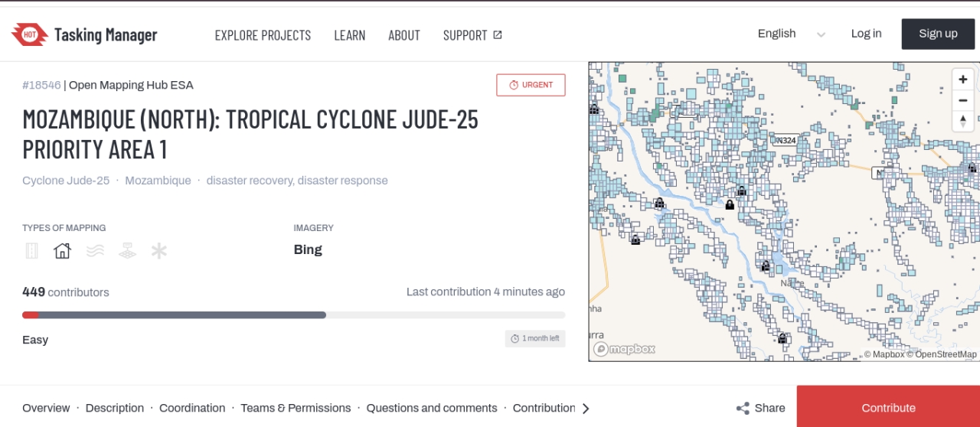Click the project mapping progress bar
This screenshot has width=980, height=427.
294,315
